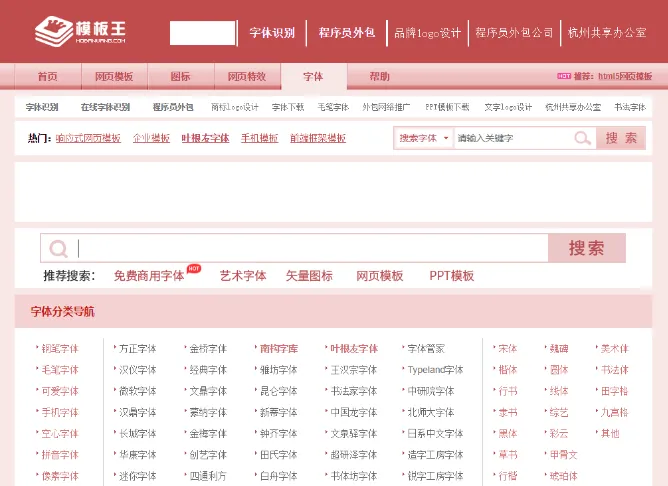Open 田字格 style link
This screenshot has height=486, width=668.
click(615, 391)
